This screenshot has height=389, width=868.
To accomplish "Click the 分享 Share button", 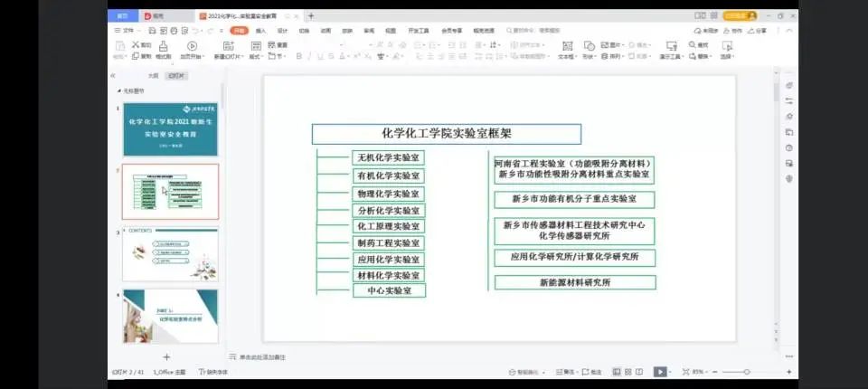I will [x=758, y=30].
